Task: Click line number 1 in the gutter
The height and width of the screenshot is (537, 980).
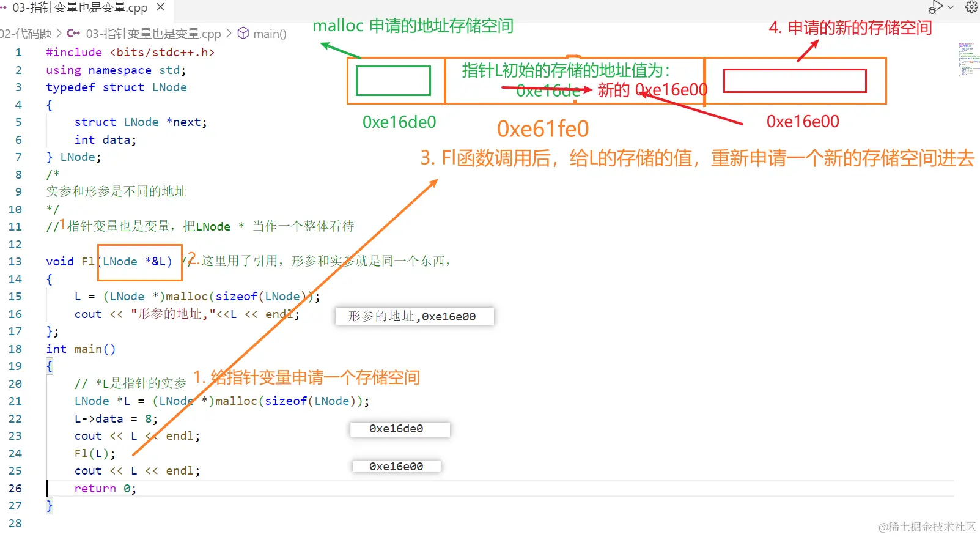Action: (x=18, y=53)
